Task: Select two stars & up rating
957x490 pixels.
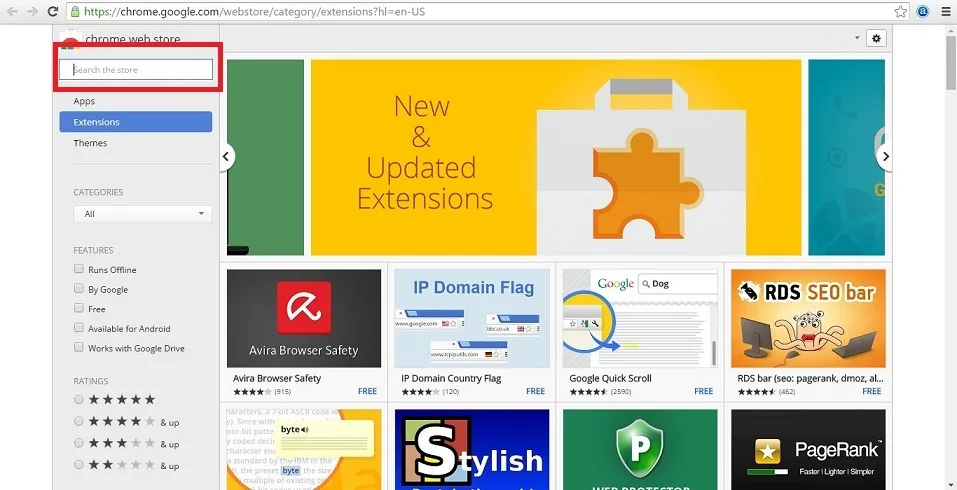Action: [x=79, y=465]
